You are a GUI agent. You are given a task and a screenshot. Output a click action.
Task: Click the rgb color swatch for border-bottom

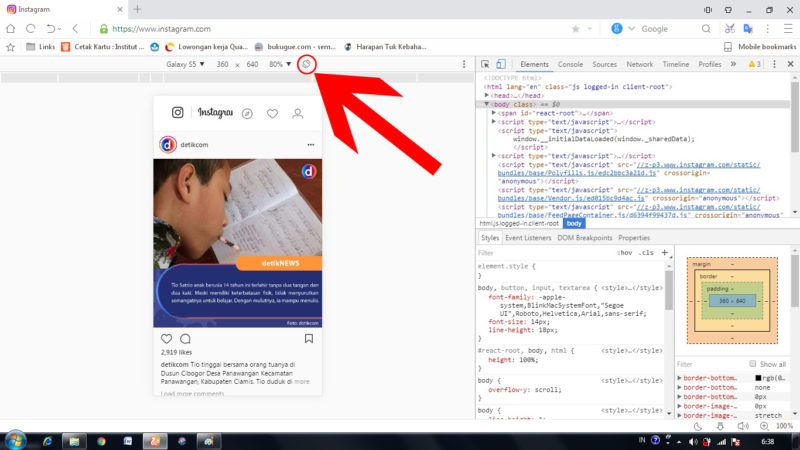pos(758,378)
